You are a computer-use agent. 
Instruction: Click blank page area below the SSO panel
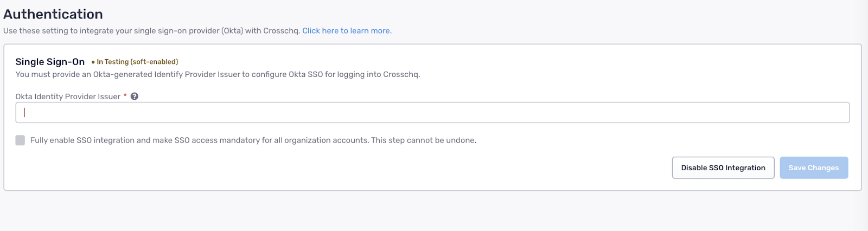click(x=434, y=211)
